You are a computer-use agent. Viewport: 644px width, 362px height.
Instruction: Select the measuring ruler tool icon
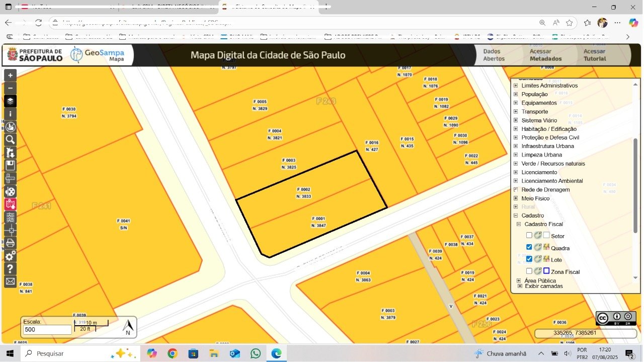coord(10,178)
